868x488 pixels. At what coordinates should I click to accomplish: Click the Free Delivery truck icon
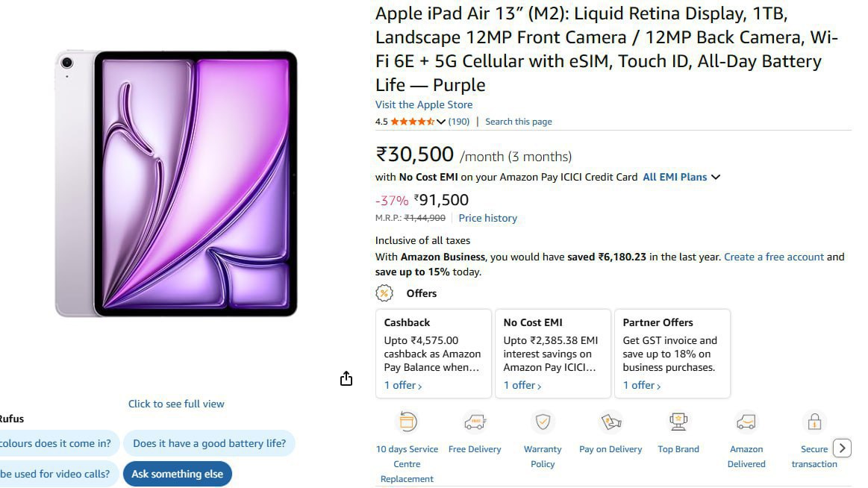click(475, 422)
